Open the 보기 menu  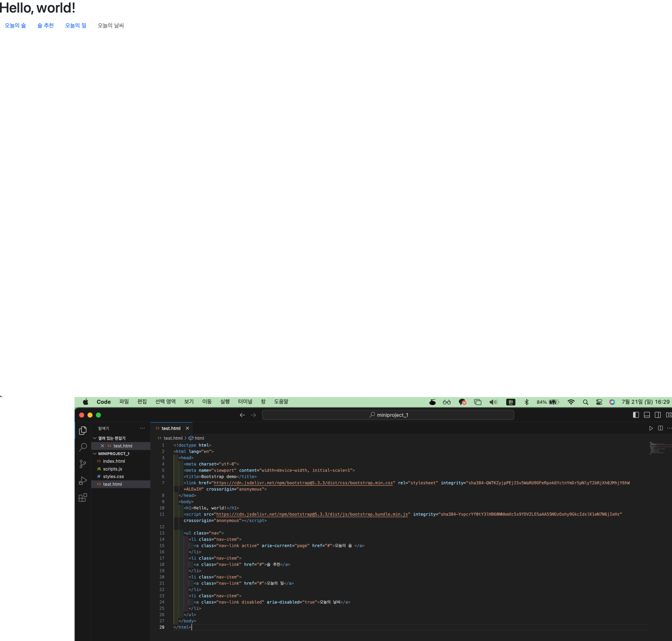pyautogui.click(x=189, y=402)
